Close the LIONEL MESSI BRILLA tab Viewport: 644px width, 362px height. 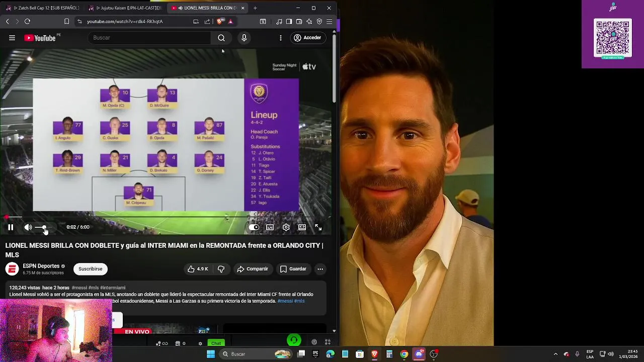click(x=243, y=8)
